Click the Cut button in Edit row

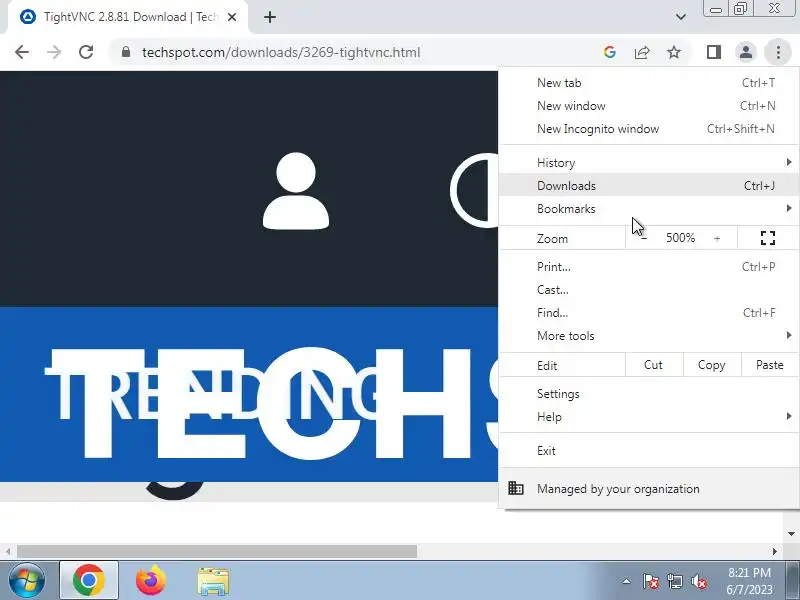pyautogui.click(x=654, y=365)
